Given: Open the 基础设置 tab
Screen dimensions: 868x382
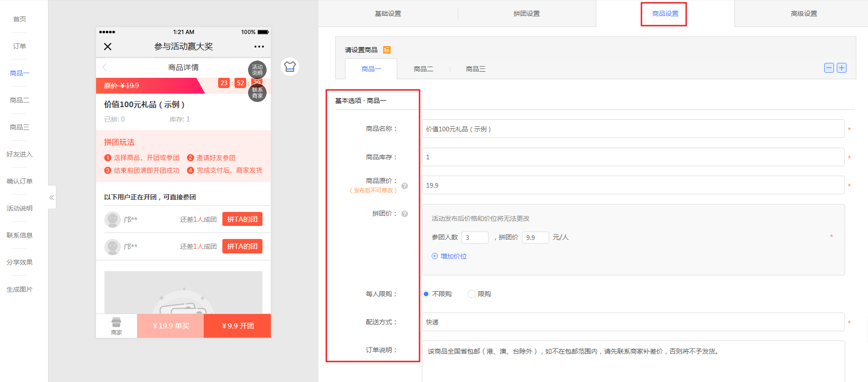Looking at the screenshot, I should click(388, 14).
